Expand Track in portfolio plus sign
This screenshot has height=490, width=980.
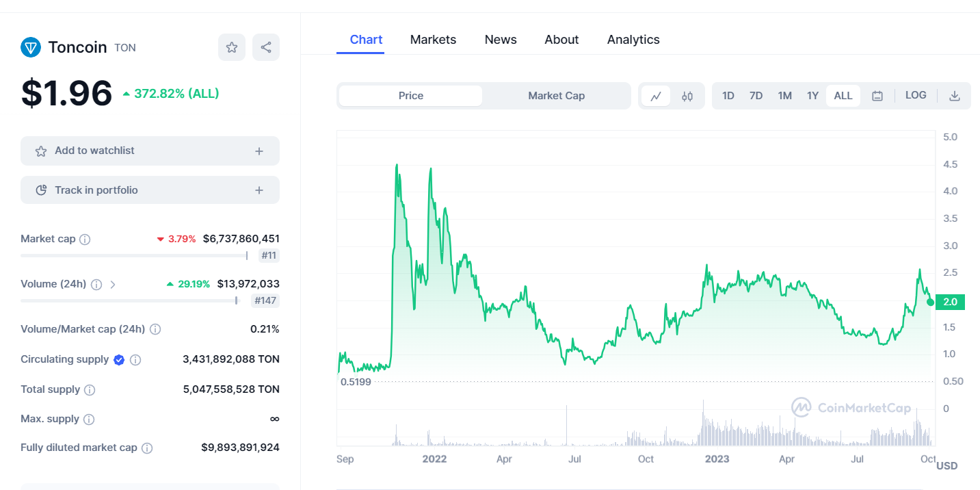coord(259,190)
